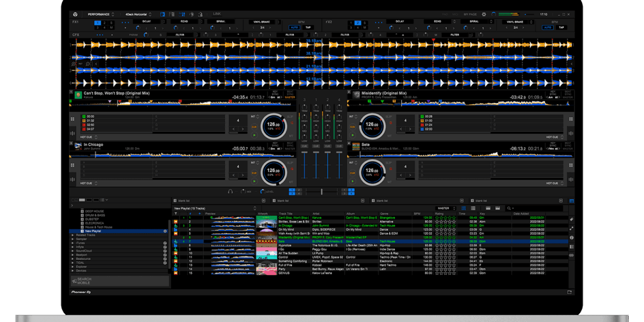Viewport: 644px width, 322px height.
Task: Click the TAP button in FX2
Action: [x=560, y=27]
